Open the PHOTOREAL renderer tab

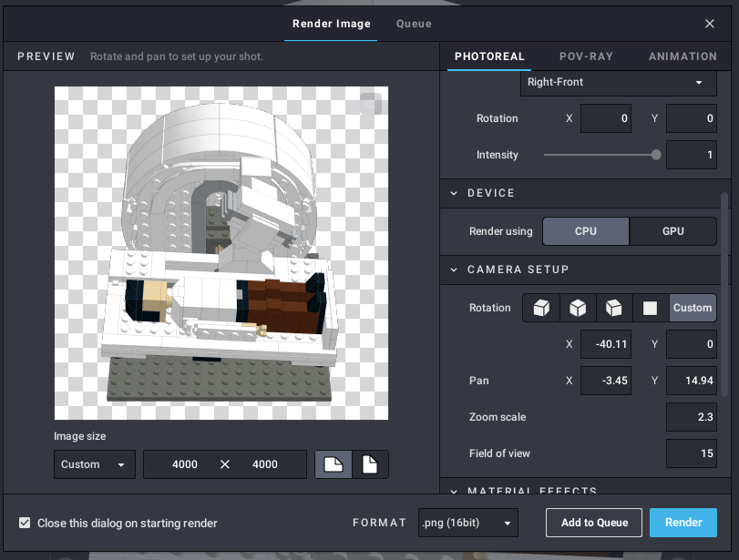point(489,56)
